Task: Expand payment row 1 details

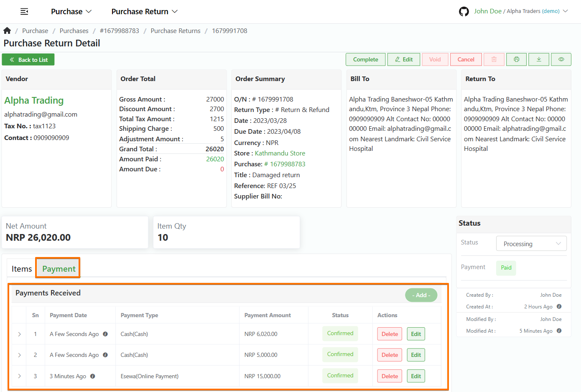Action: point(19,334)
